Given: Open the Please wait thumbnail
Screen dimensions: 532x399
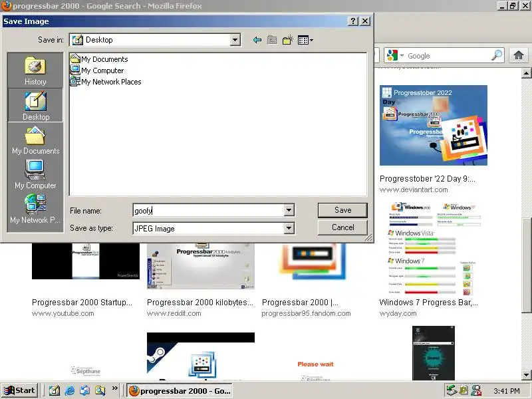Looking at the screenshot, I should coord(315,370).
